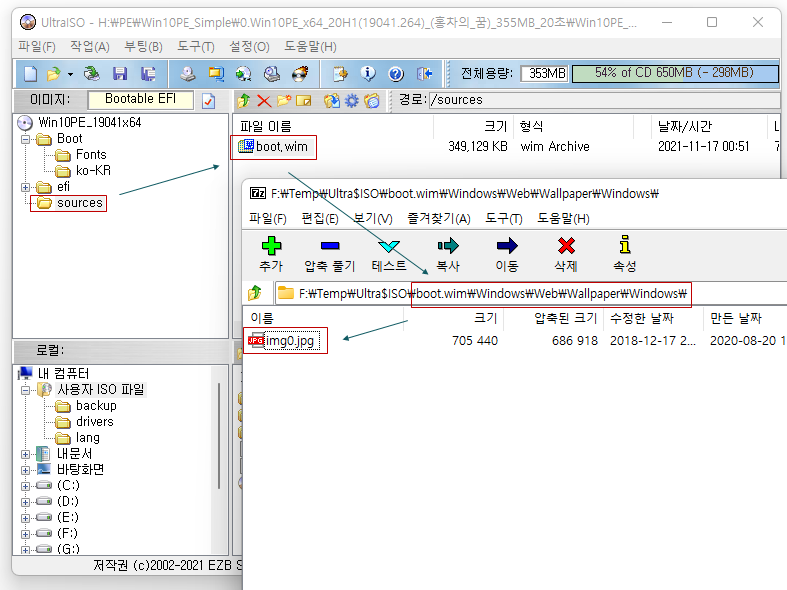787x590 pixels.
Task: Sort 7-Zip list by 압축된 크기 column
Action: [x=565, y=318]
